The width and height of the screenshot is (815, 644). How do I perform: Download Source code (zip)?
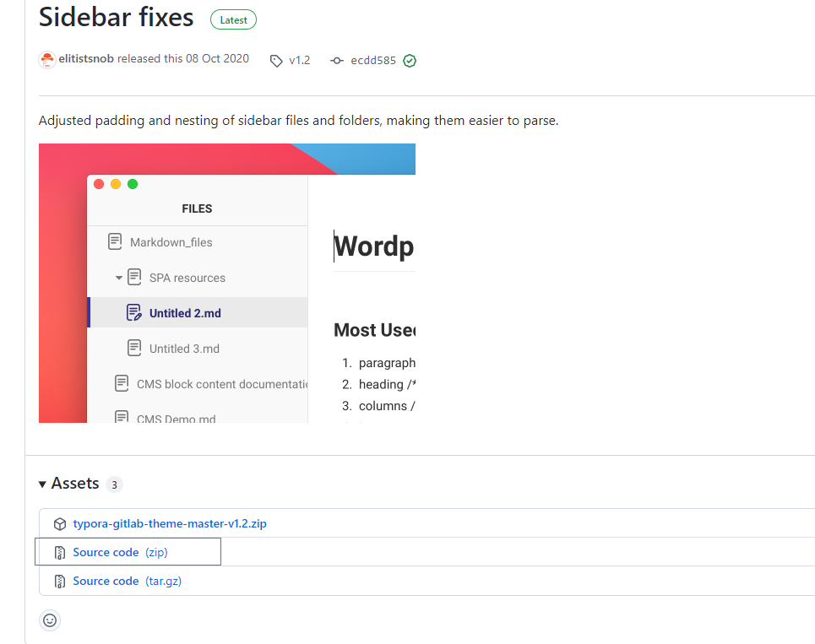tap(106, 553)
